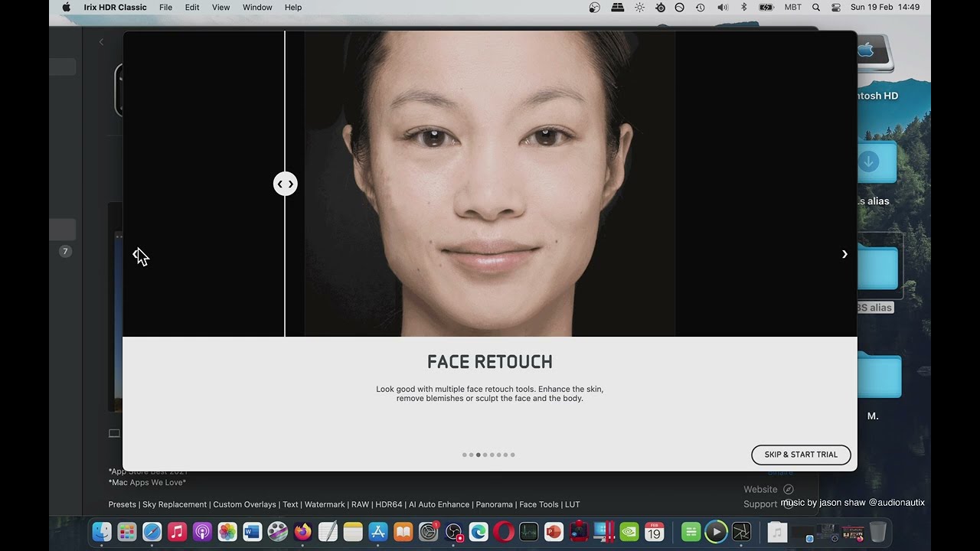Go to the previous onboarding slide arrow
The image size is (980, 551).
coord(136,254)
